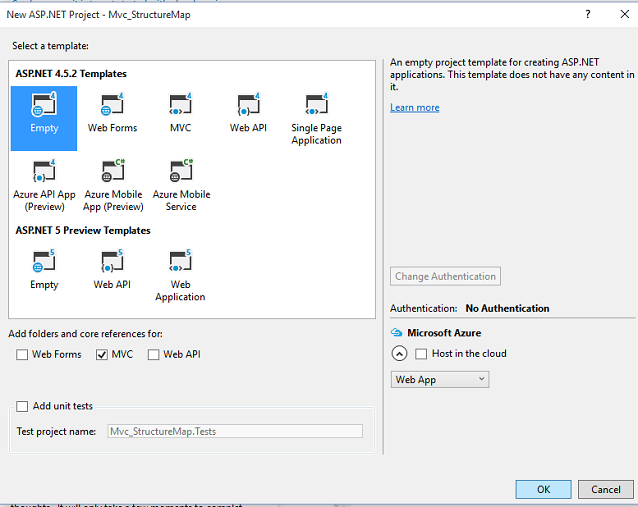
Task: Click the Change Authentication button
Action: coord(445,276)
